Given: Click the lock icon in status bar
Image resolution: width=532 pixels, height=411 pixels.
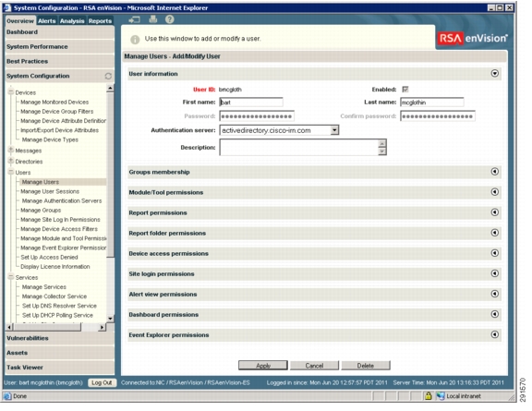Looking at the screenshot, I should (429, 395).
